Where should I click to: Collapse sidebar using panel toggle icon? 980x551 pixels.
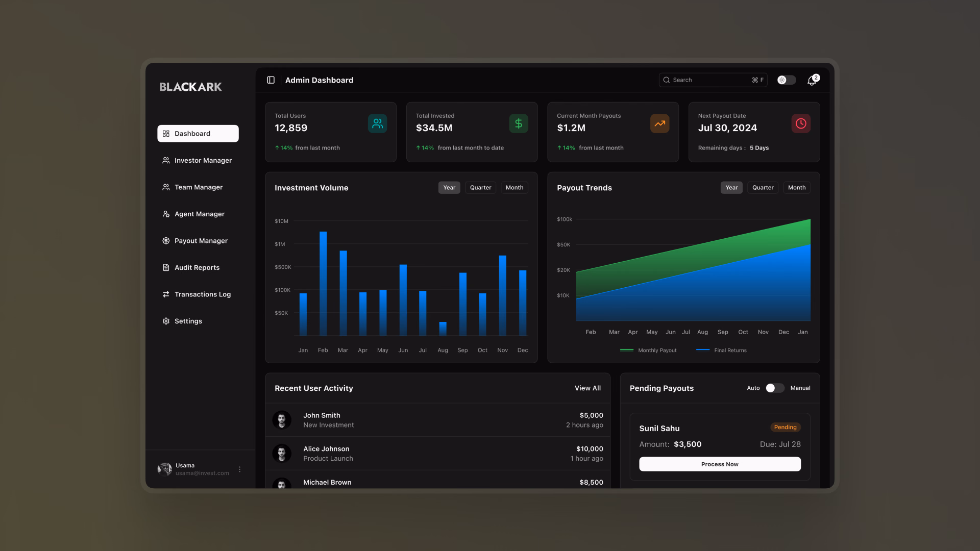point(271,80)
